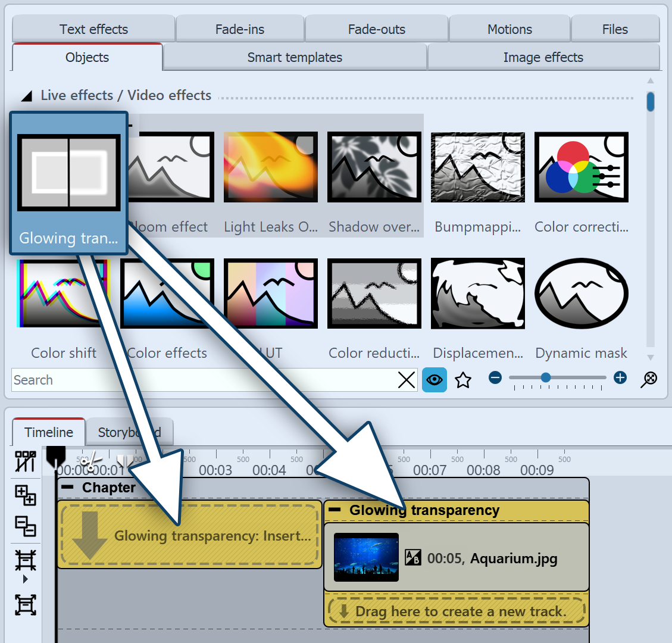Select the Color correction effect icon
Image resolution: width=672 pixels, height=643 pixels.
tap(581, 167)
